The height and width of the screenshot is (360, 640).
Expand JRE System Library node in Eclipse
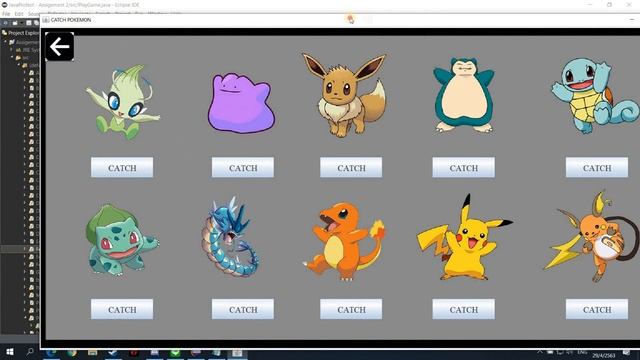tap(12, 49)
